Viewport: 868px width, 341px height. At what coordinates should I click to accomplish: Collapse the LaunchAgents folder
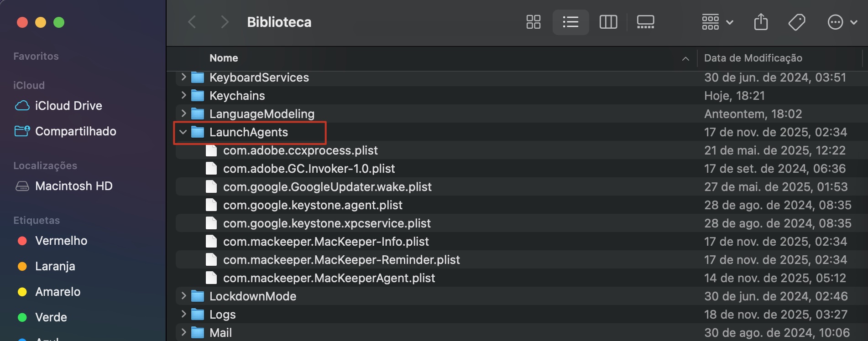(x=183, y=132)
